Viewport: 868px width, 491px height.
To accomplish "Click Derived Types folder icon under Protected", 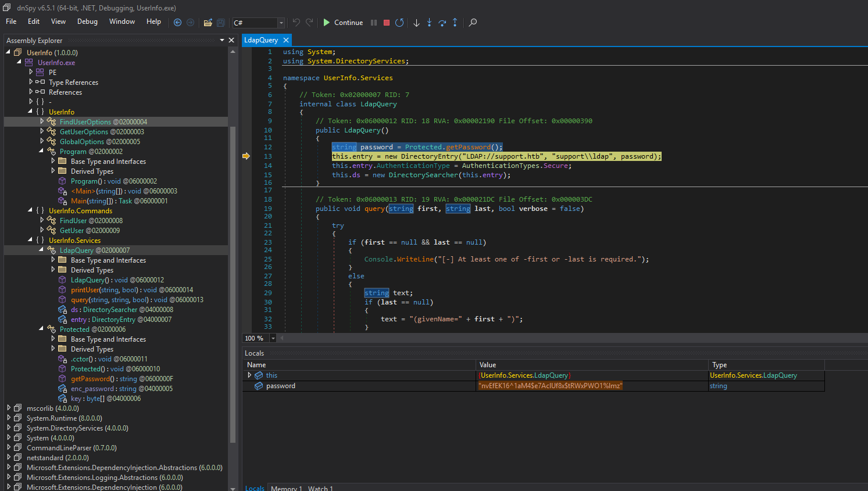I will pos(62,349).
